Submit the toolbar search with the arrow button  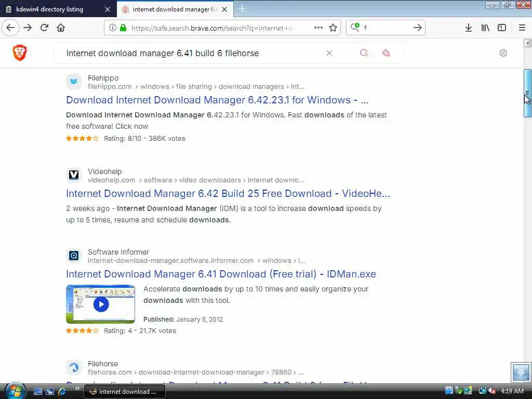pos(418,28)
